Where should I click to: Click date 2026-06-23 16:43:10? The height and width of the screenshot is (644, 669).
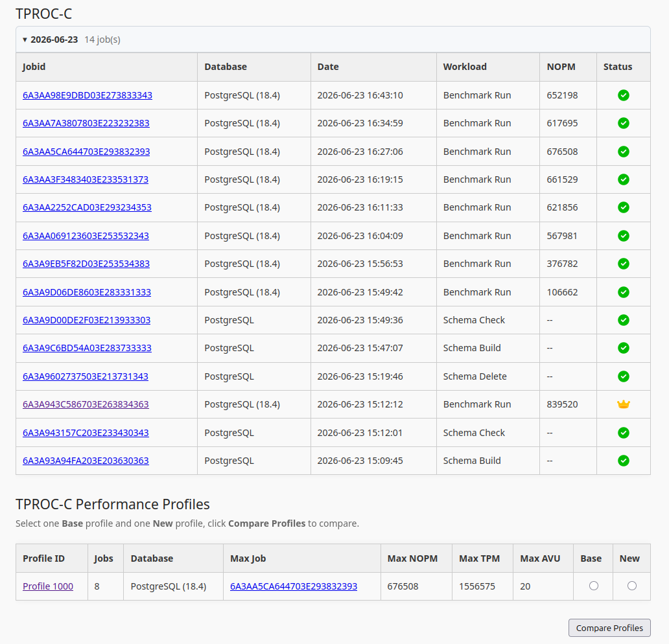(x=360, y=95)
